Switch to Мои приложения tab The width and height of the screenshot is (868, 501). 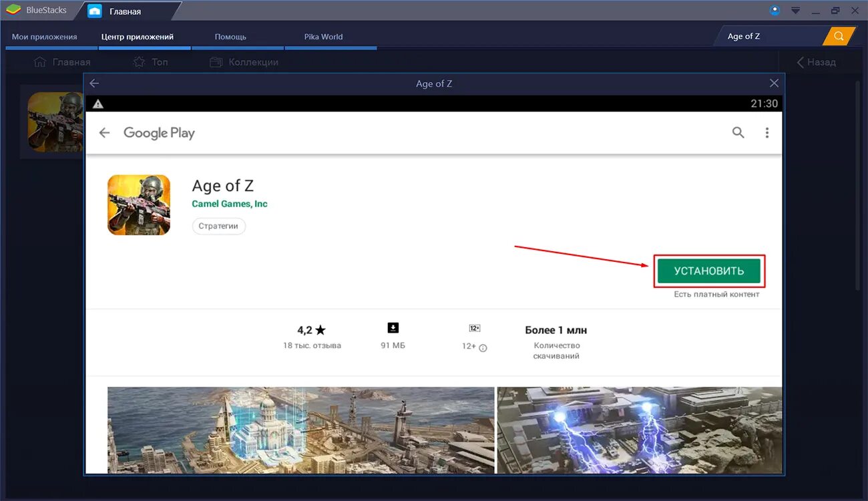click(x=44, y=37)
